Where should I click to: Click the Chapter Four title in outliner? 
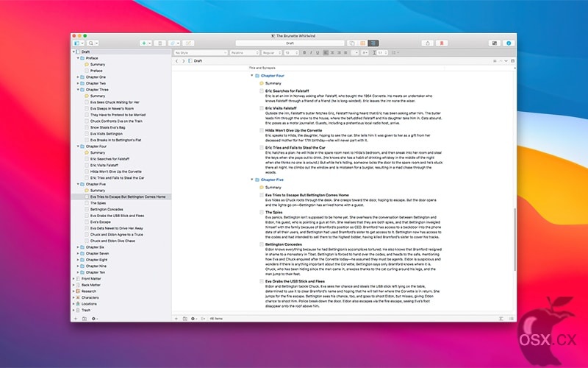273,76
